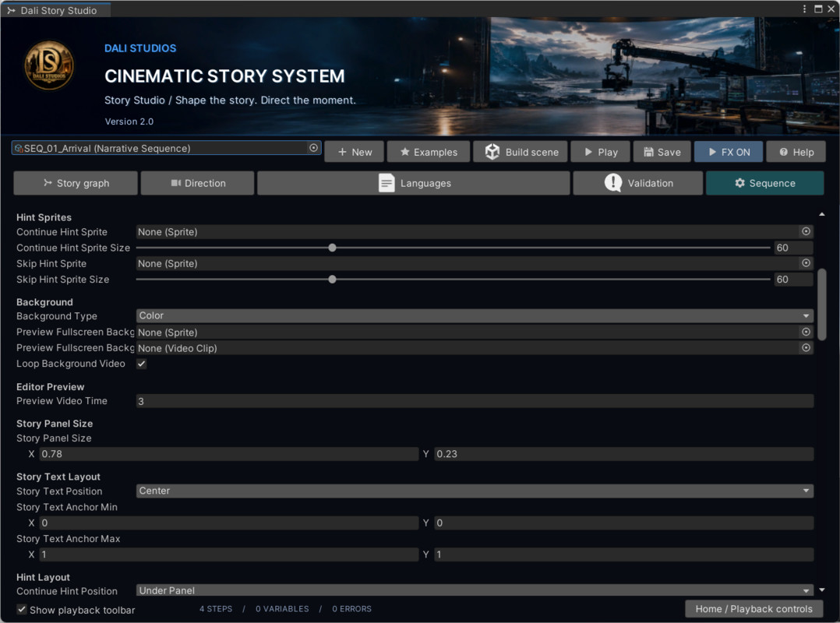Screen dimensions: 840x623
Task: Toggle the FX ON button
Action: click(x=729, y=152)
